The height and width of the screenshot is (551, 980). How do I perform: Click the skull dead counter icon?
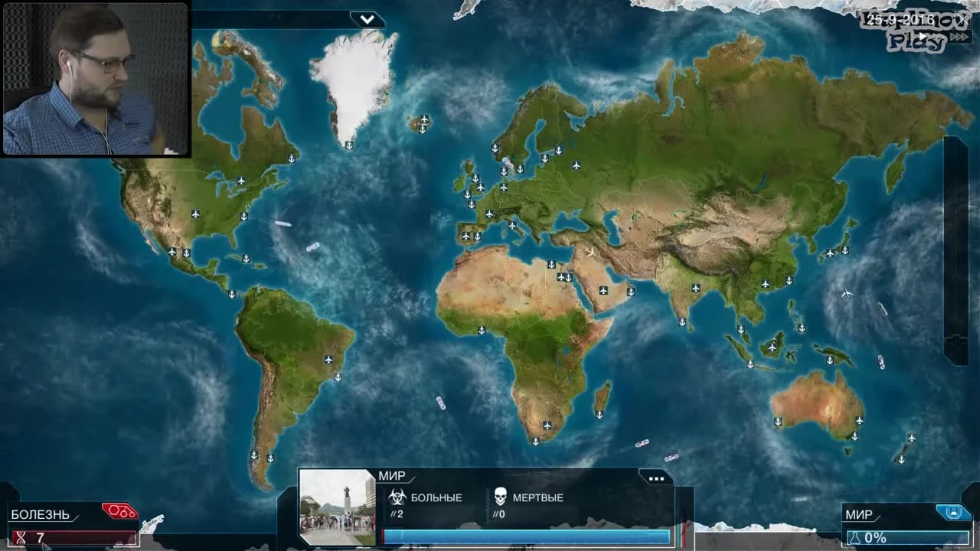coord(500,497)
